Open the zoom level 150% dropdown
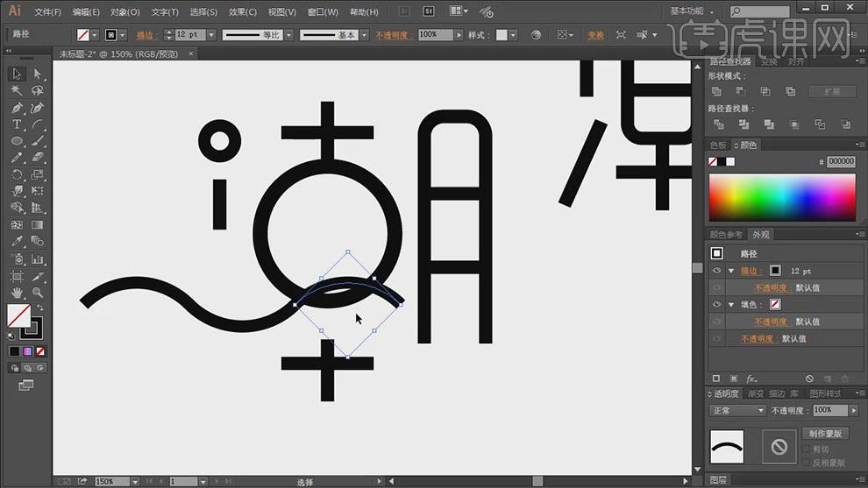Image resolution: width=868 pixels, height=488 pixels. coord(134,482)
